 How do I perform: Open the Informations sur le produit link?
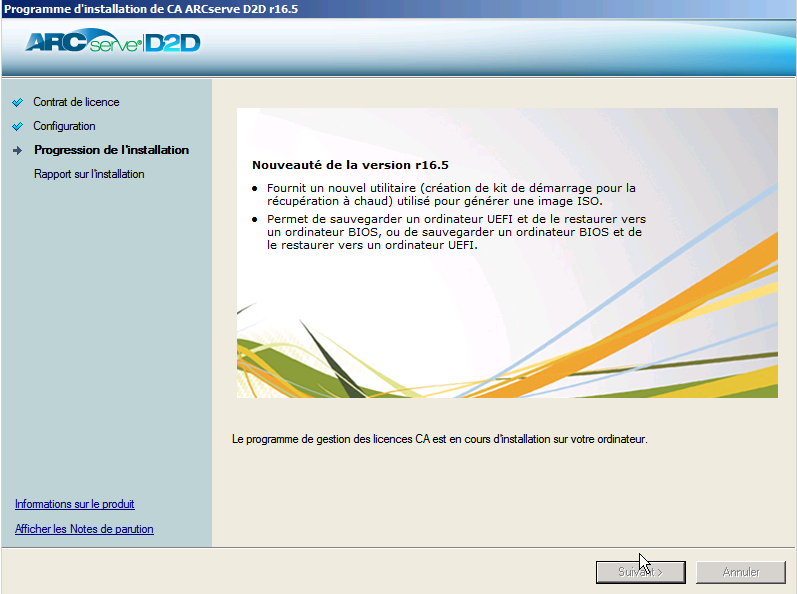pos(75,504)
